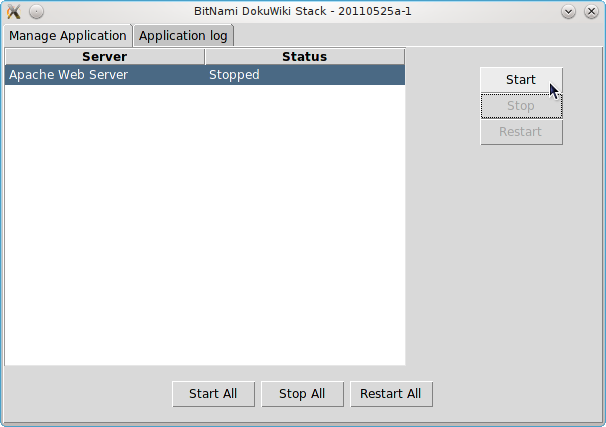This screenshot has height=427, width=606.
Task: Stop all servers with Stop All
Action: pos(302,394)
